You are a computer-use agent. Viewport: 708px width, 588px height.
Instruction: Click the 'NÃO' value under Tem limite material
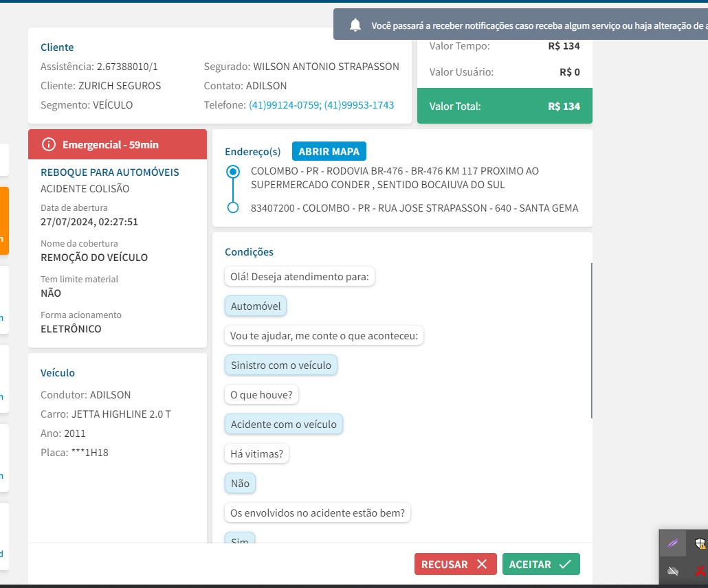(x=51, y=293)
